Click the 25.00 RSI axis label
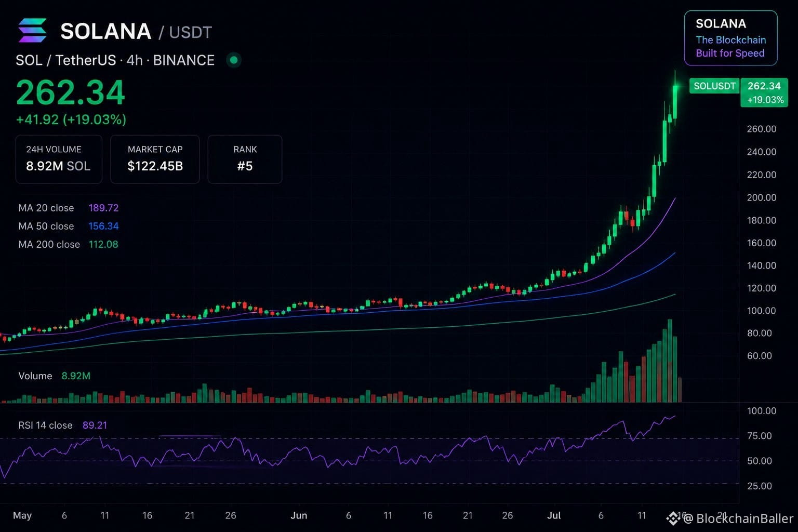 (x=759, y=486)
